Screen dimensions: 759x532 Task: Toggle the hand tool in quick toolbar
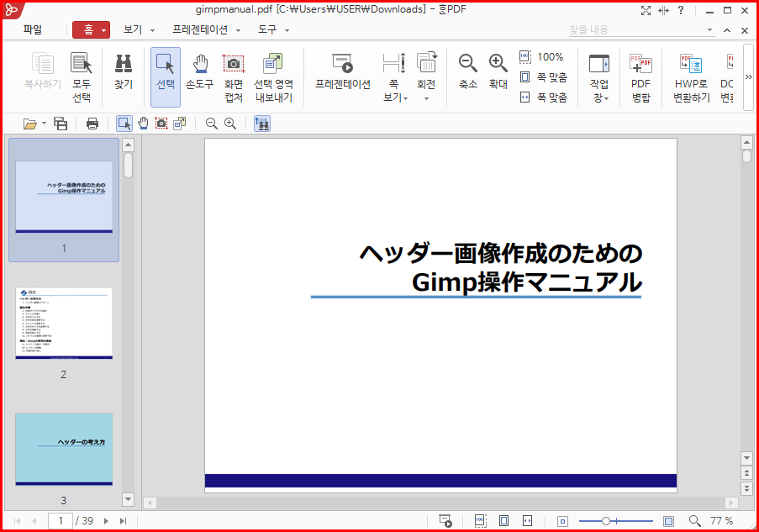[143, 124]
